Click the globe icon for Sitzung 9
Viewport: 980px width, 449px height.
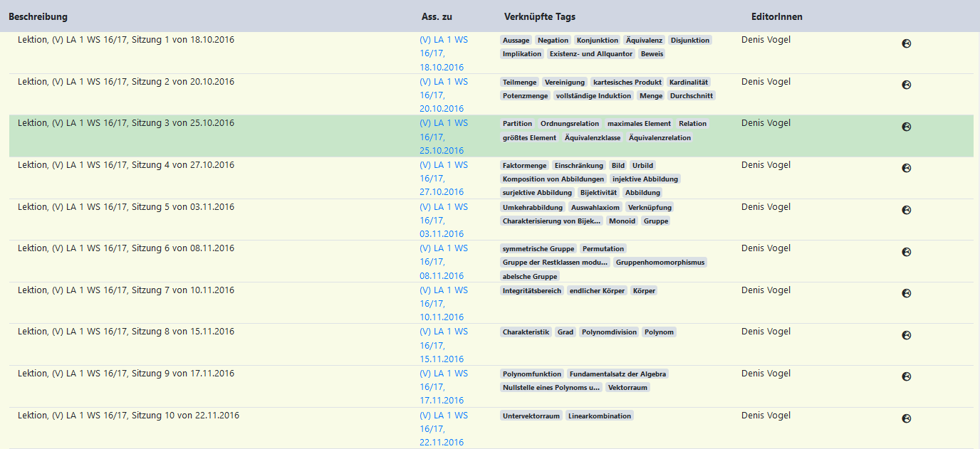(x=907, y=376)
